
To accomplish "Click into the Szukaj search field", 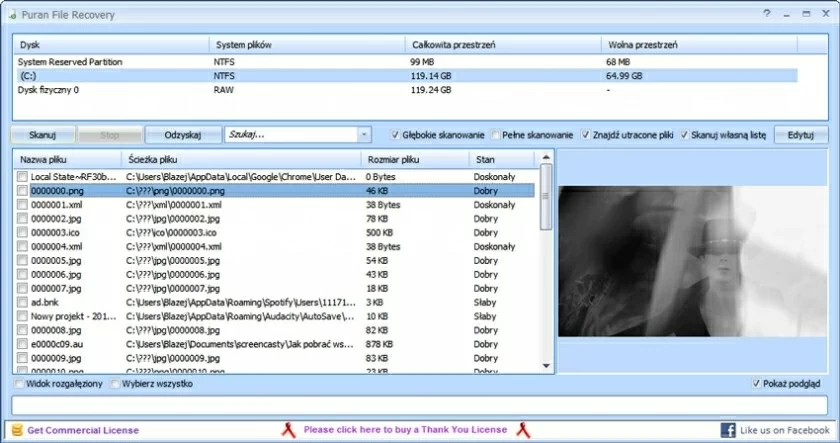I will coord(291,134).
